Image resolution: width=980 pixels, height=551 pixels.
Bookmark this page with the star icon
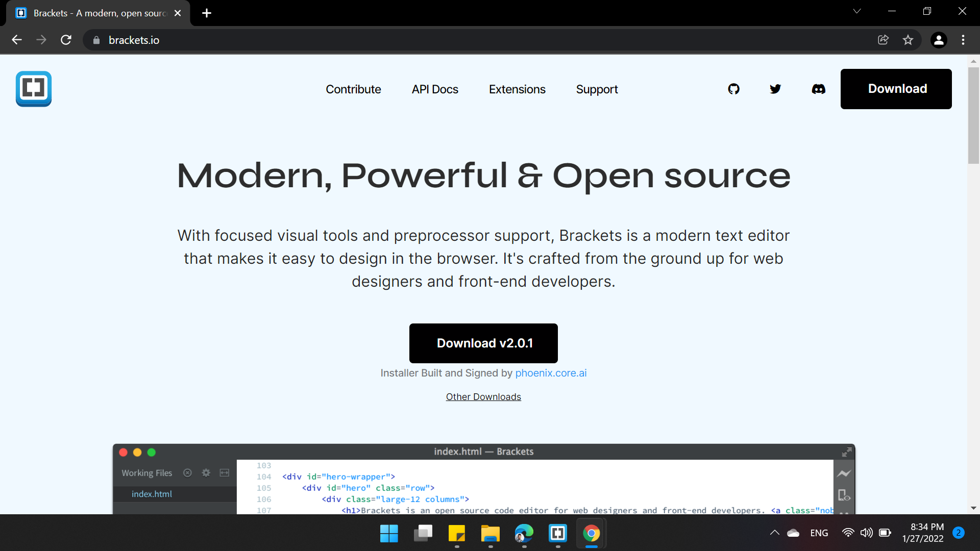908,40
